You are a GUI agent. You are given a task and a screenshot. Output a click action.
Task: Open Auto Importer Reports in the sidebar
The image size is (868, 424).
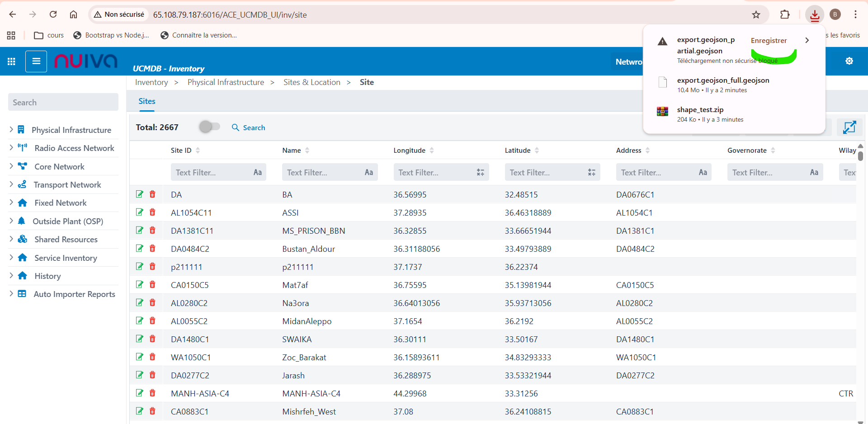click(x=74, y=294)
